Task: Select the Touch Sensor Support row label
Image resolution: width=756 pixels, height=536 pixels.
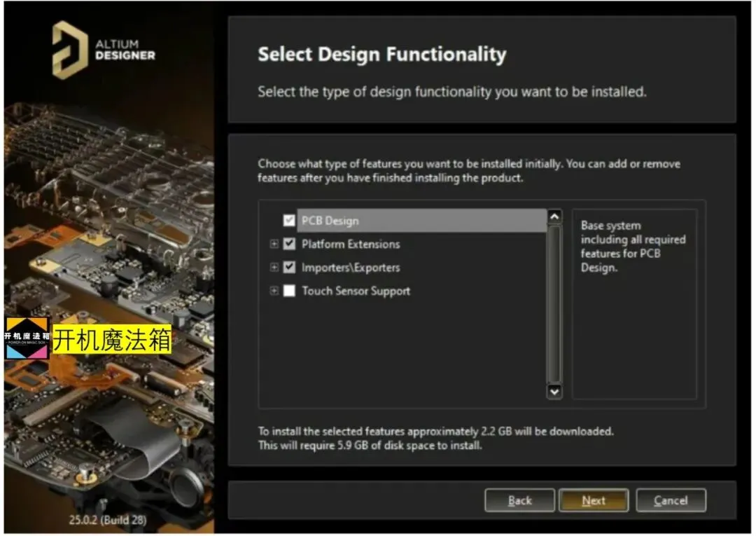Action: click(356, 291)
